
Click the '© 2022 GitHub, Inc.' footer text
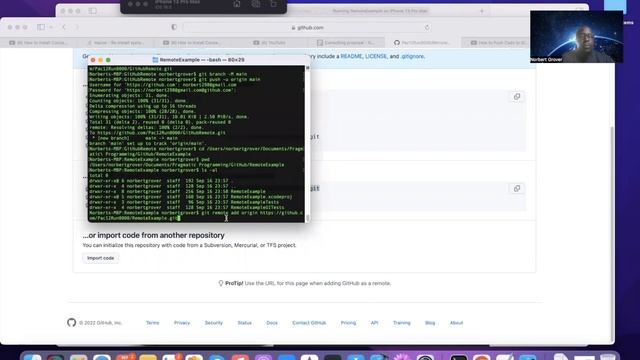point(100,323)
